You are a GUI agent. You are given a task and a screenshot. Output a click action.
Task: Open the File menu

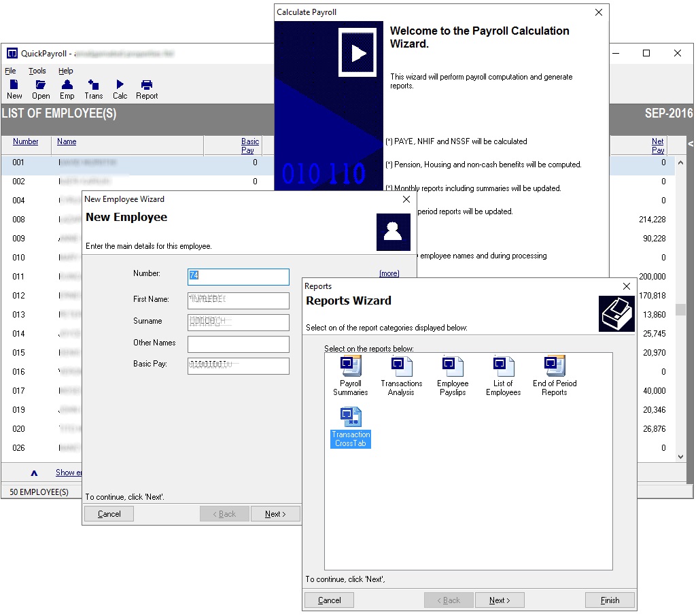pos(10,71)
